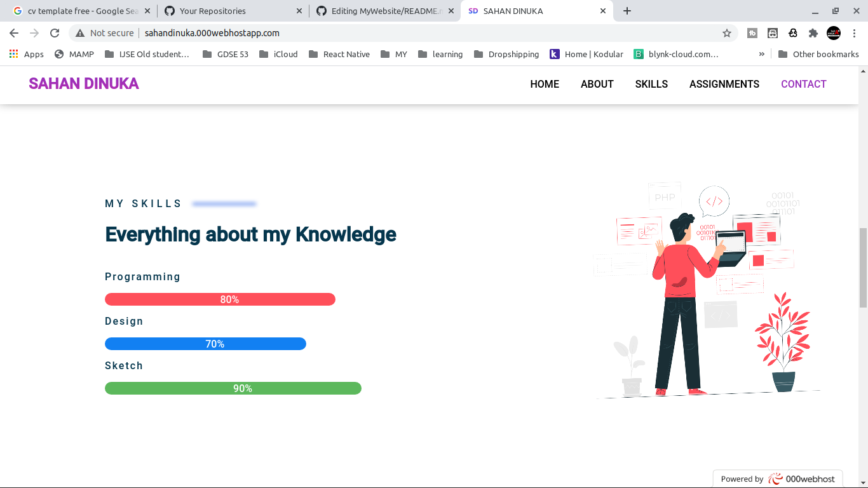Viewport: 868px width, 488px height.
Task: Close the Editing MyWebsite/README tab
Action: (451, 11)
